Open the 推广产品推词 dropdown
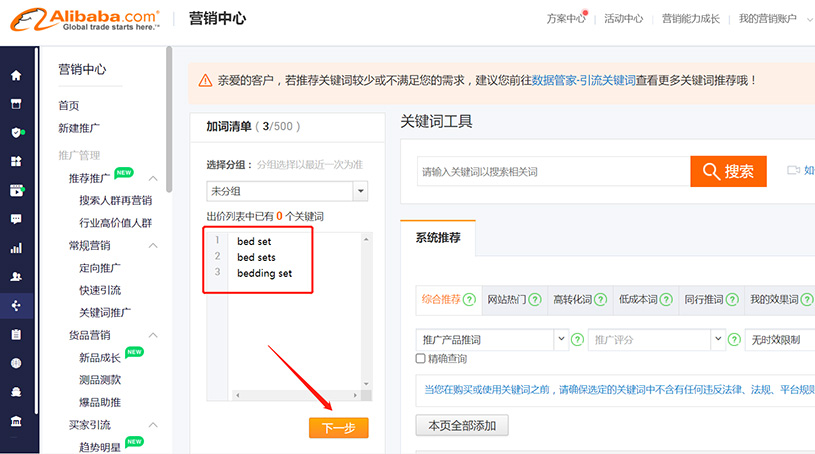Screen dimensions: 815x454 point(492,340)
